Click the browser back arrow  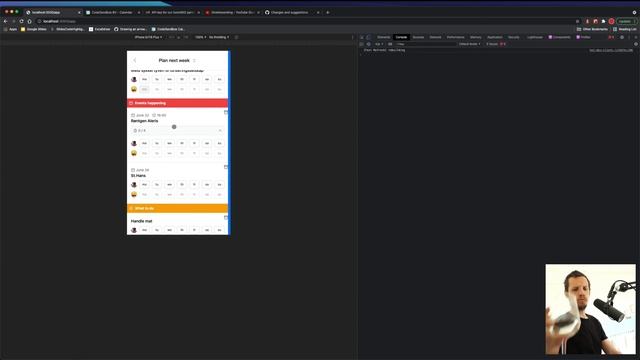coord(6,21)
